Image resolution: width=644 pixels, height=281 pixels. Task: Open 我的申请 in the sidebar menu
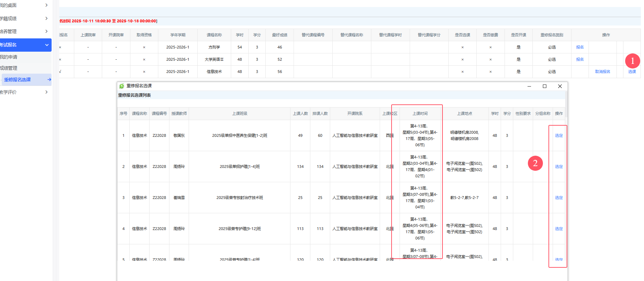coord(9,57)
